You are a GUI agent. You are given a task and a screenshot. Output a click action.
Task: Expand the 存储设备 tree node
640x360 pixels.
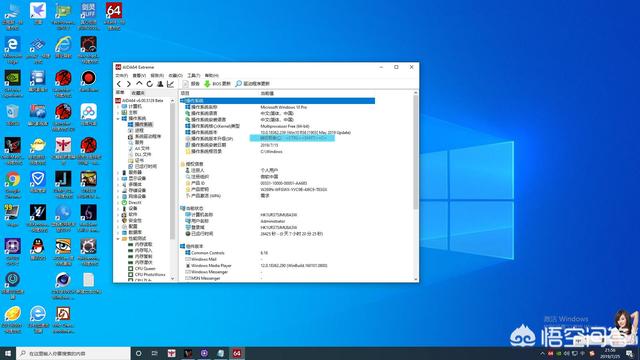click(x=118, y=190)
